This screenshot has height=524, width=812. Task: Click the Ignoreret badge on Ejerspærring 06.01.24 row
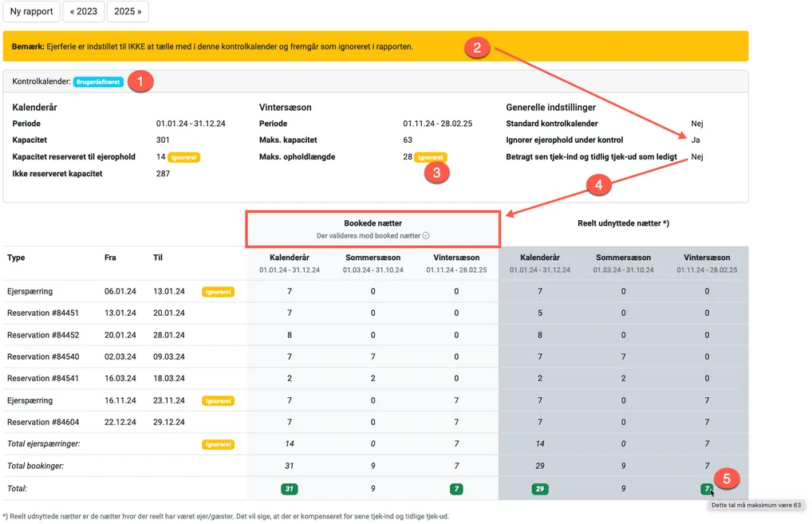coord(218,291)
